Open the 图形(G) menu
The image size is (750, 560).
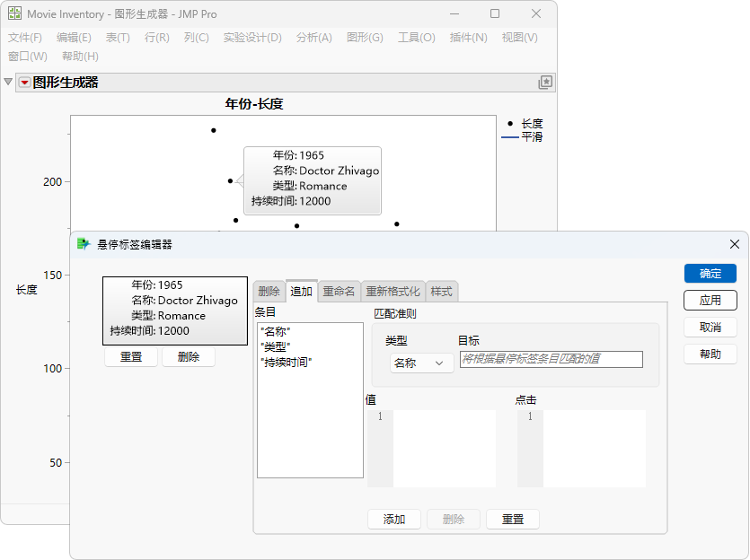[365, 38]
